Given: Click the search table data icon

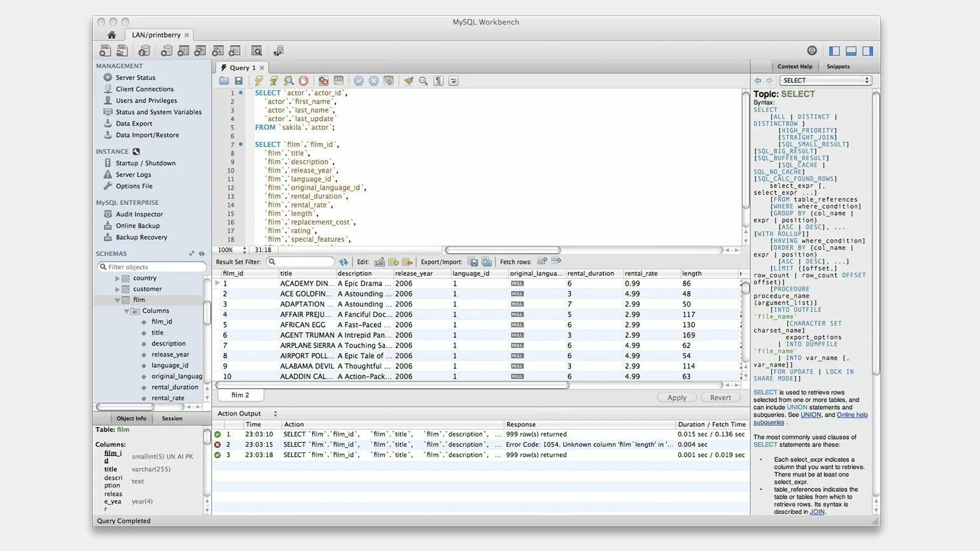Looking at the screenshot, I should point(256,51).
